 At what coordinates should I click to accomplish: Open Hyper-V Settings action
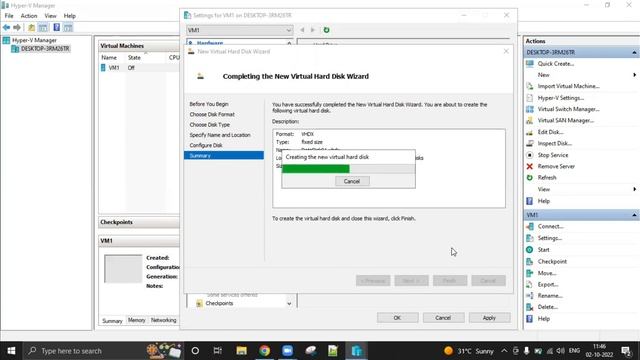point(560,98)
